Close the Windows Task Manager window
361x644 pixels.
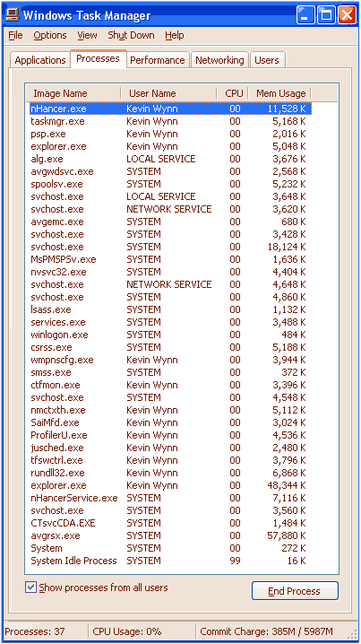[x=347, y=15]
